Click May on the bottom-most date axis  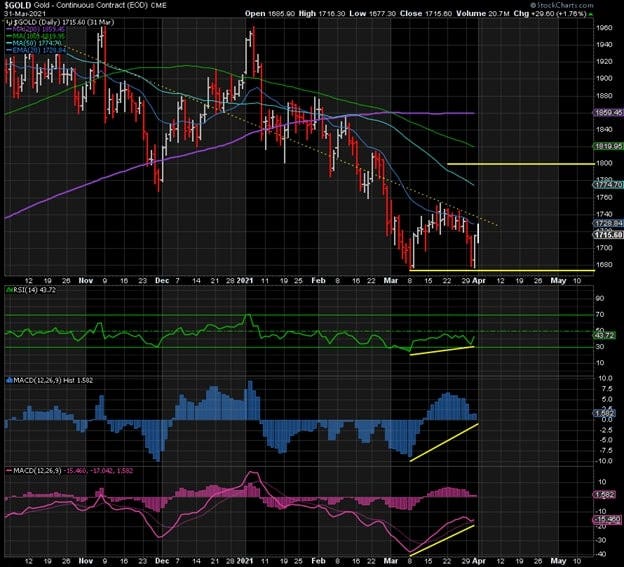tap(558, 561)
